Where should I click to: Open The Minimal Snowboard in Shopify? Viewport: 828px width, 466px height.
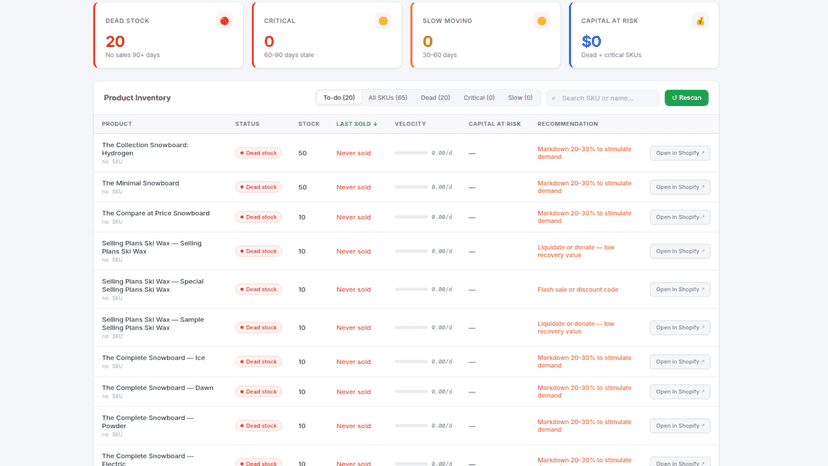tap(680, 187)
